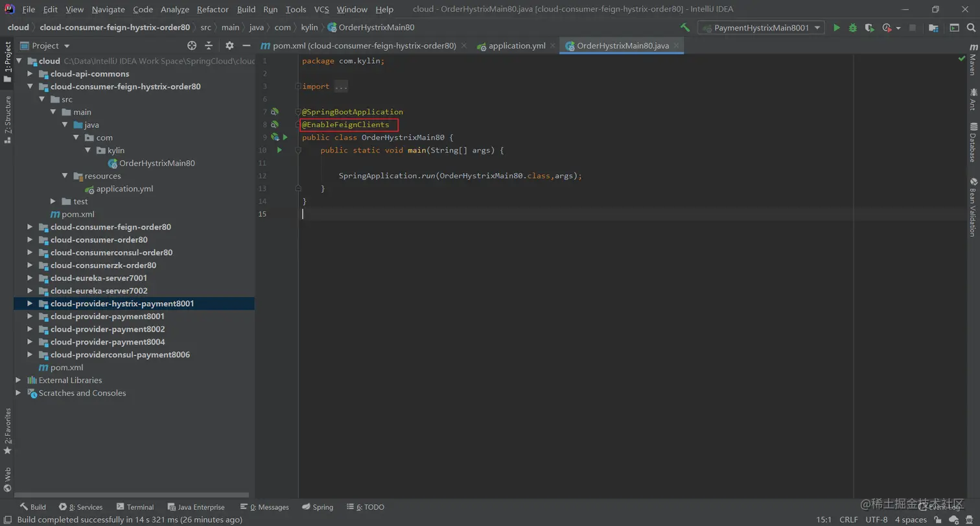Open Project panel gear settings
Viewport: 980px width, 526px height.
pos(229,45)
